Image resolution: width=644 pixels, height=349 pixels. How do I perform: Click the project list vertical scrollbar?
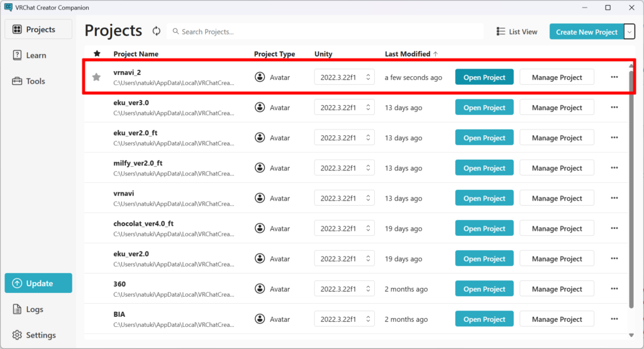(x=631, y=189)
